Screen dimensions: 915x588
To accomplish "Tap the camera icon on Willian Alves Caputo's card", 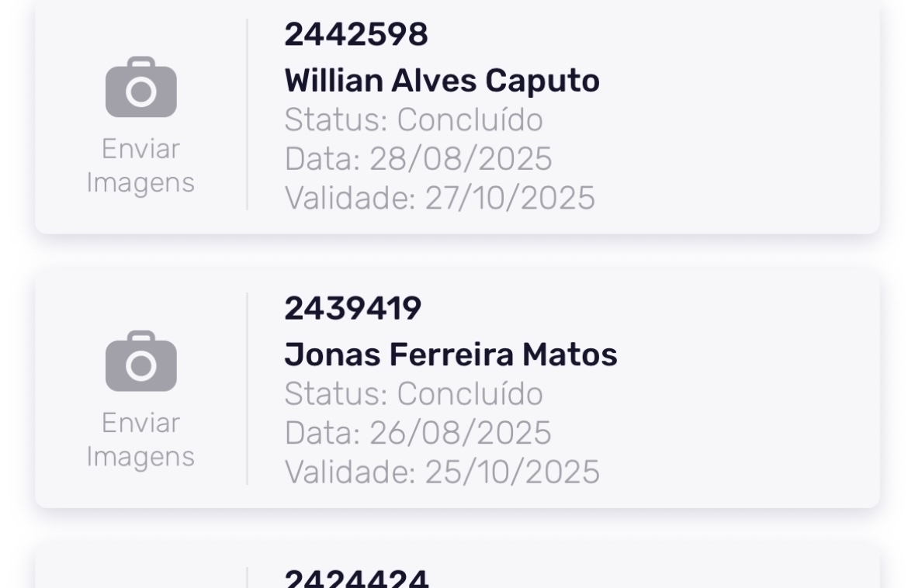I will [x=140, y=88].
